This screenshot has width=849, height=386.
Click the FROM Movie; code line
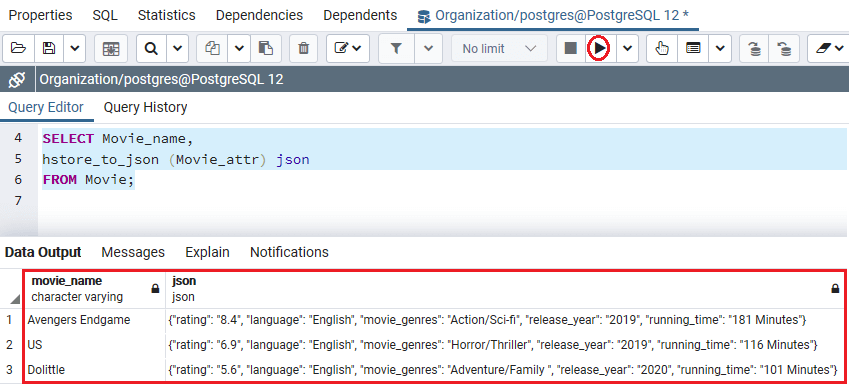(x=88, y=180)
